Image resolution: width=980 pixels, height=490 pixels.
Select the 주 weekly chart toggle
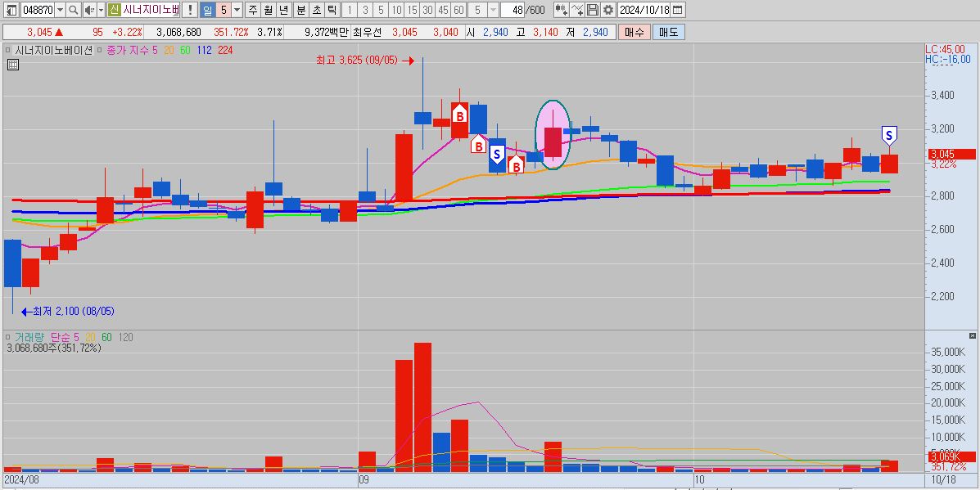[x=252, y=10]
